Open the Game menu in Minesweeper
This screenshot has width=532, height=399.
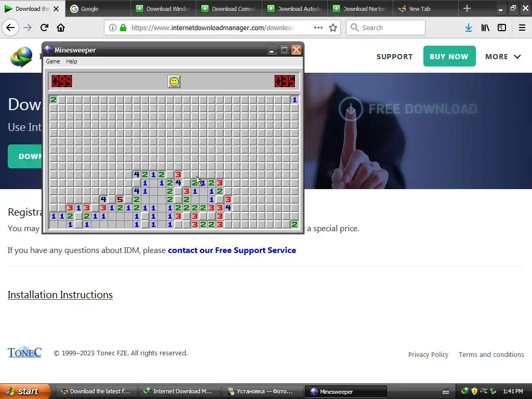pos(53,61)
